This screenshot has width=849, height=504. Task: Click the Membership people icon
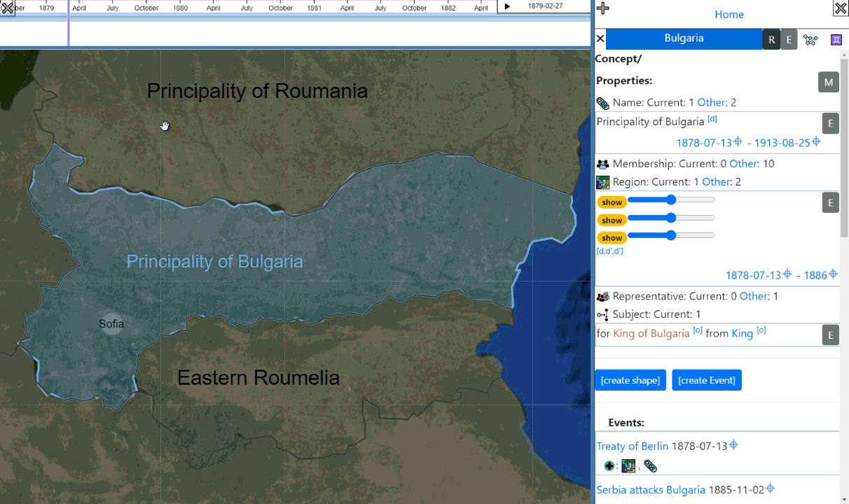pos(602,164)
